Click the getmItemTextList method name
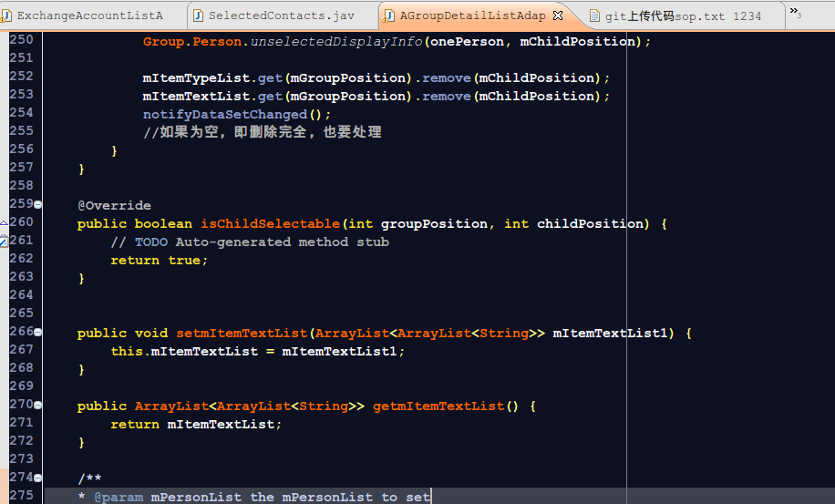The height and width of the screenshot is (504, 835). [438, 406]
